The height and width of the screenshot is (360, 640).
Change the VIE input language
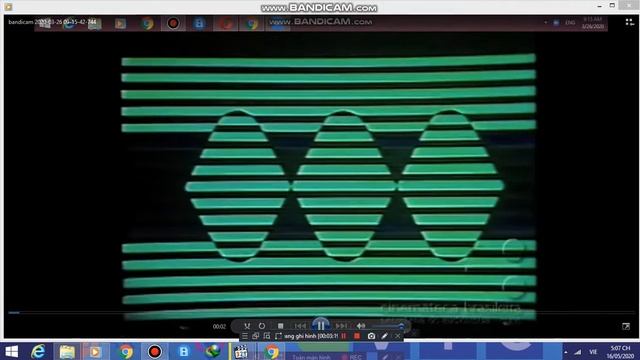tap(593, 352)
